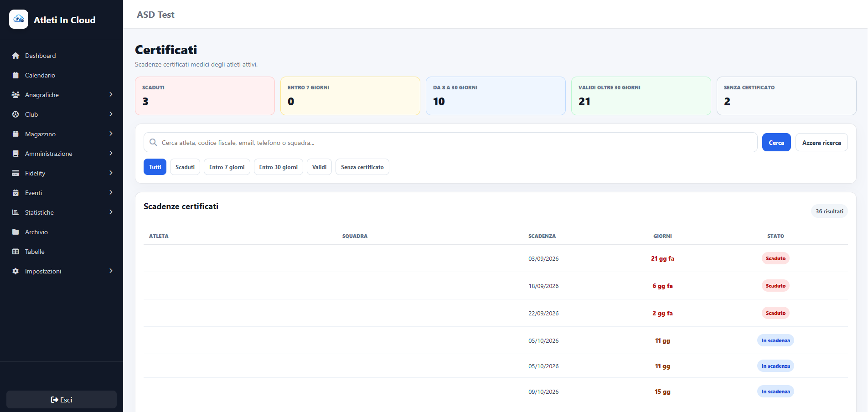Expand the Impostazioni submenu chevron
Screen dimensions: 868x412
click(x=111, y=271)
